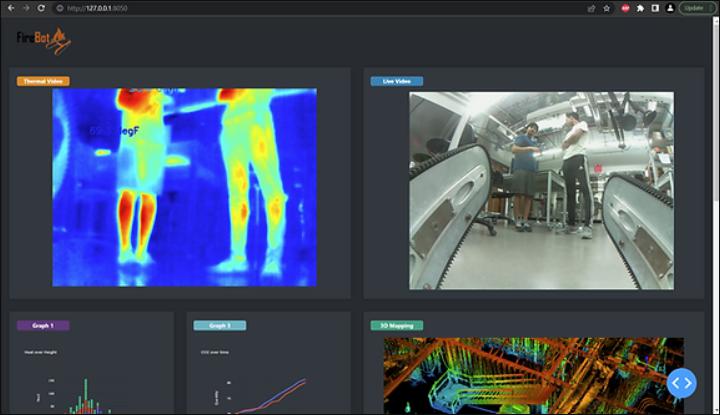Click the FireBot logo
Image resolution: width=720 pixels, height=415 pixels.
[42, 40]
